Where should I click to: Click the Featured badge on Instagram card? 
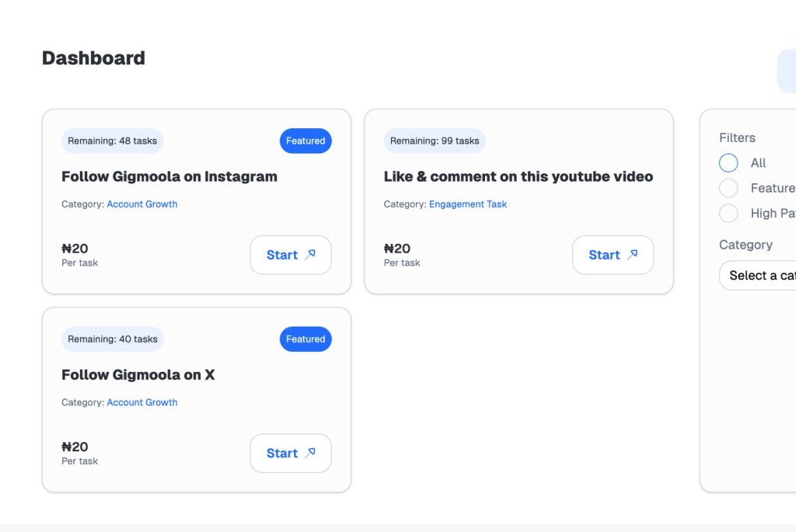305,141
